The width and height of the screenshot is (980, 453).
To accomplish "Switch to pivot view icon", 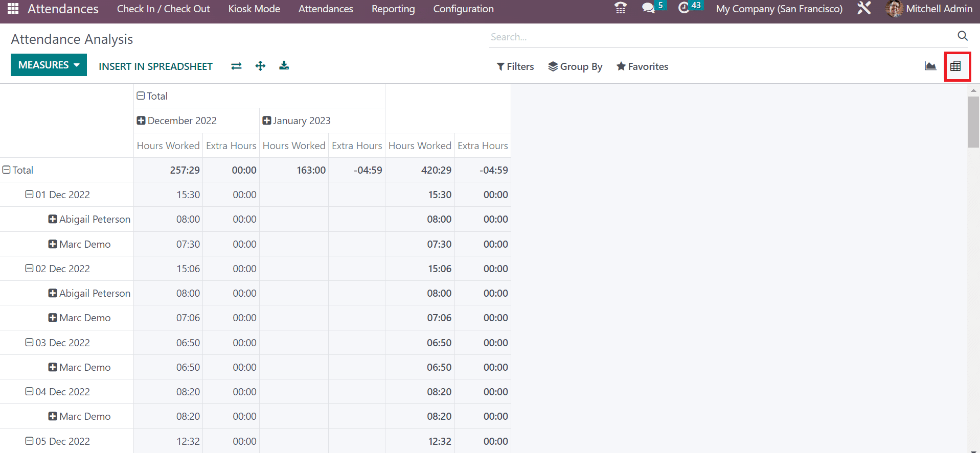I will 955,66.
